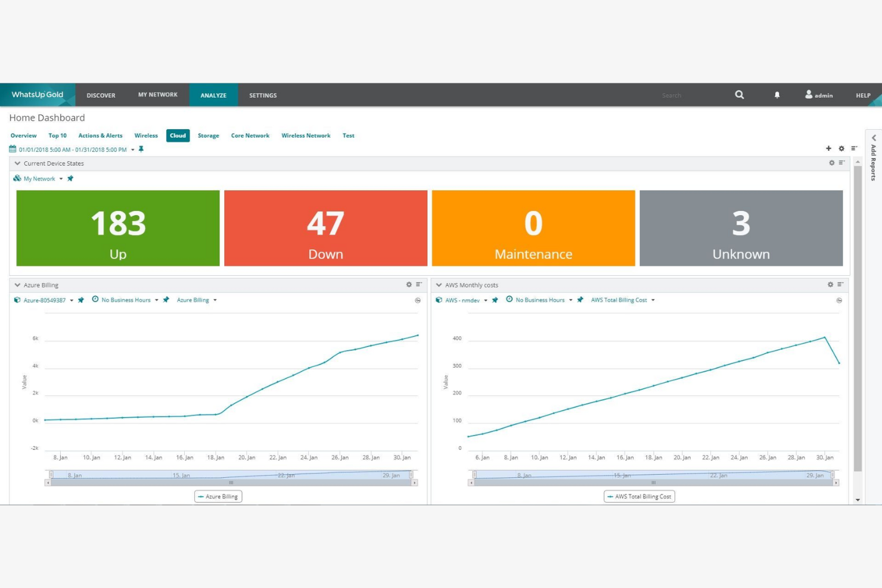The height and width of the screenshot is (588, 882).
Task: Click the Azure-80549387 device cube icon
Action: click(17, 300)
